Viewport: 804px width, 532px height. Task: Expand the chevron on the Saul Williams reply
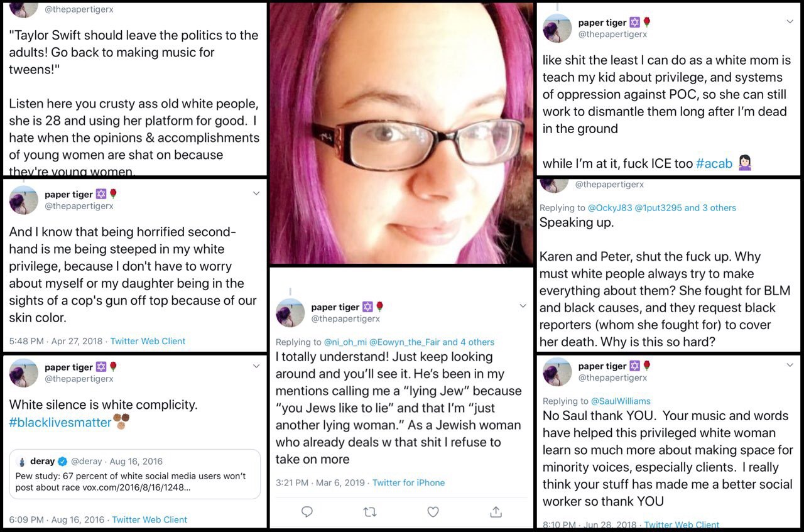790,365
